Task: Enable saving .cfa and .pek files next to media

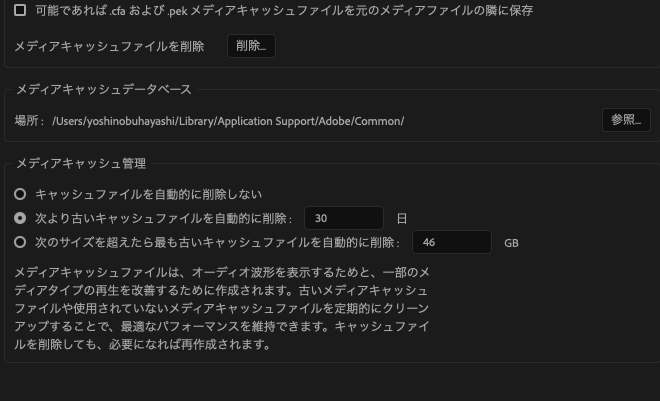Action: coord(20,10)
